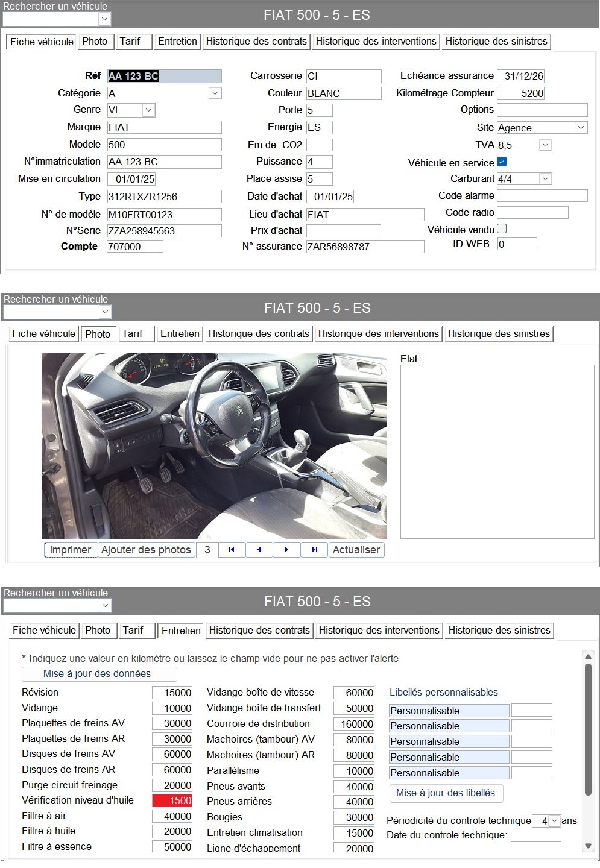Check the Véhicule vendu checkbox

pos(502,229)
